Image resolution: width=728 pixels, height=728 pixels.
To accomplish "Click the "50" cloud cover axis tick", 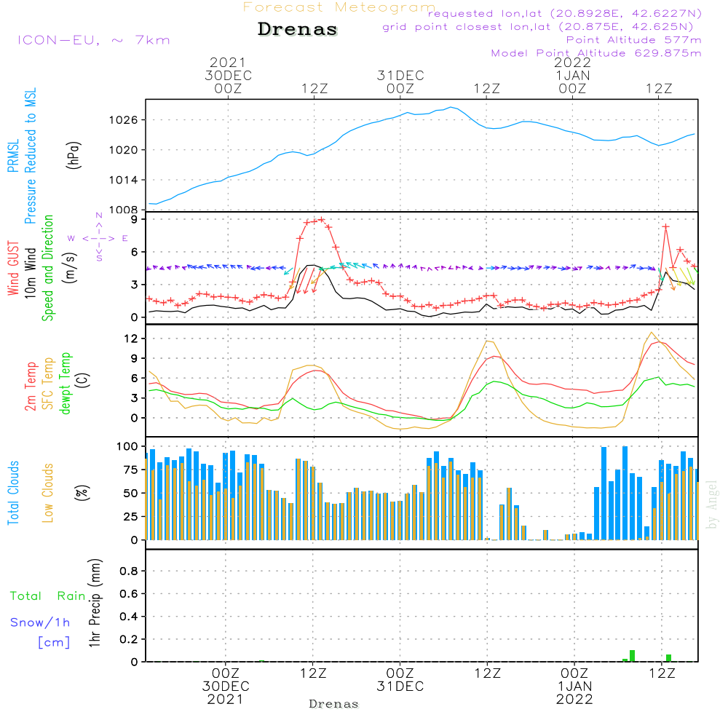I will pos(130,493).
